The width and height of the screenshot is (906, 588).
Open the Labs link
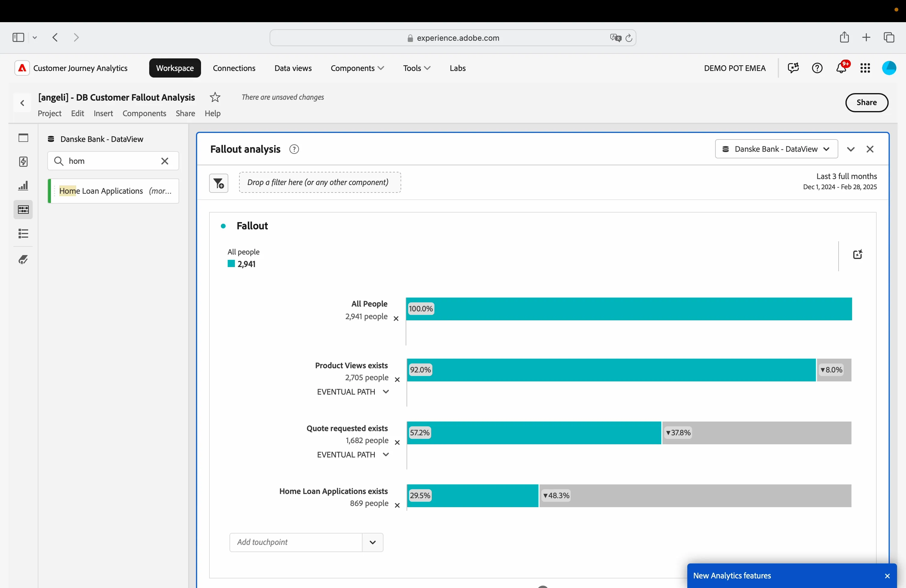pyautogui.click(x=457, y=68)
